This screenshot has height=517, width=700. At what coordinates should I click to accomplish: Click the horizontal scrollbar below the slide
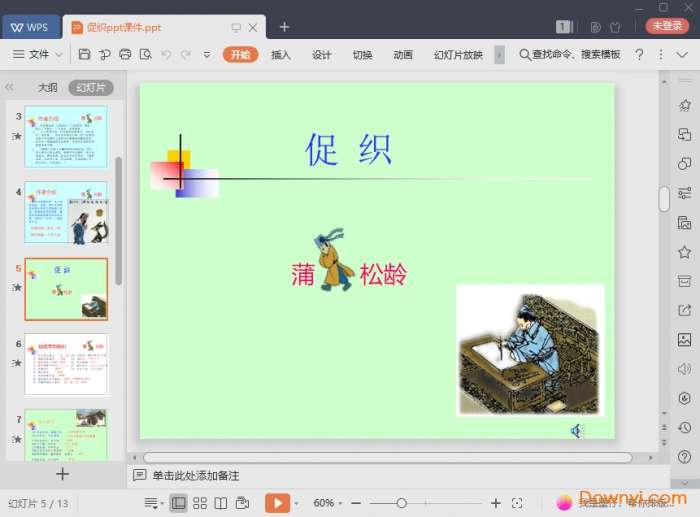tap(388, 458)
